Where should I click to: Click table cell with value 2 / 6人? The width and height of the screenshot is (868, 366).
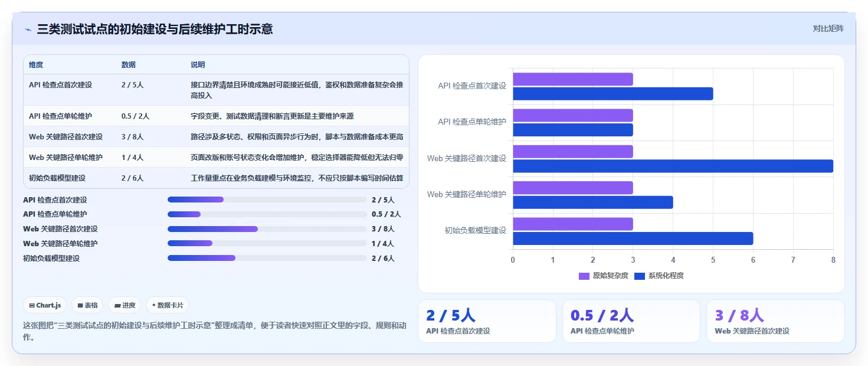pos(133,178)
